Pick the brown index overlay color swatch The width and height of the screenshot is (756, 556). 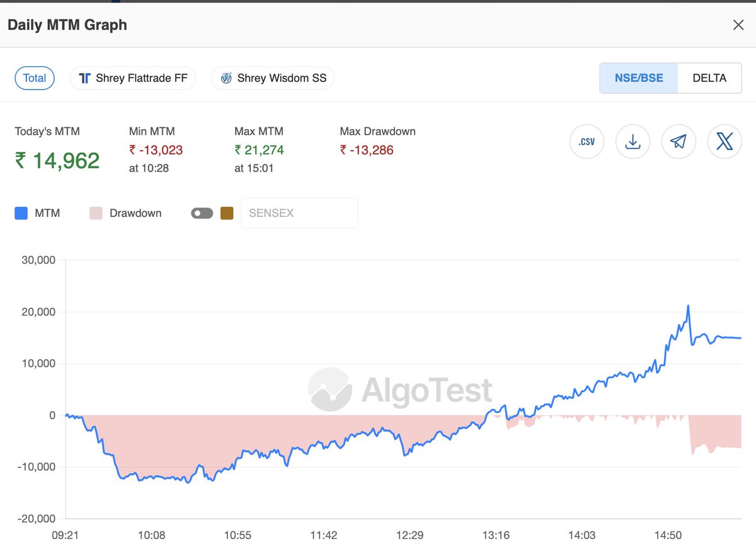click(227, 213)
